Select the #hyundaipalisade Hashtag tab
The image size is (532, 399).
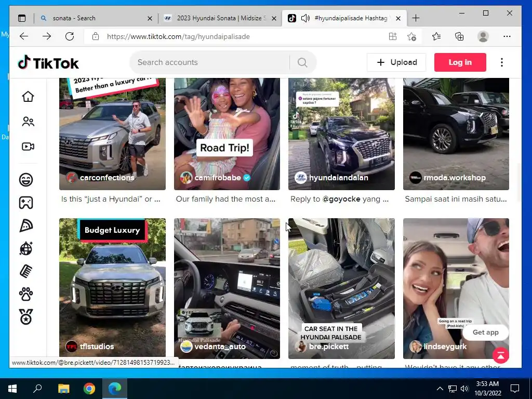click(x=344, y=18)
